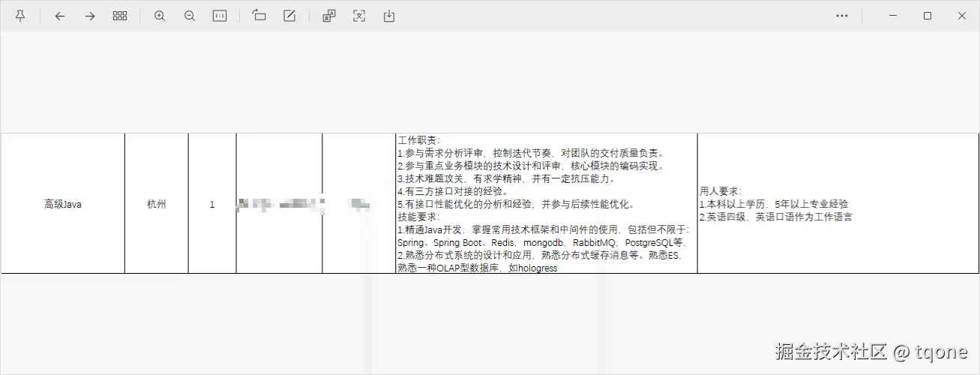The height and width of the screenshot is (375, 980).
Task: Pin the image viewer window on top
Action: (20, 16)
